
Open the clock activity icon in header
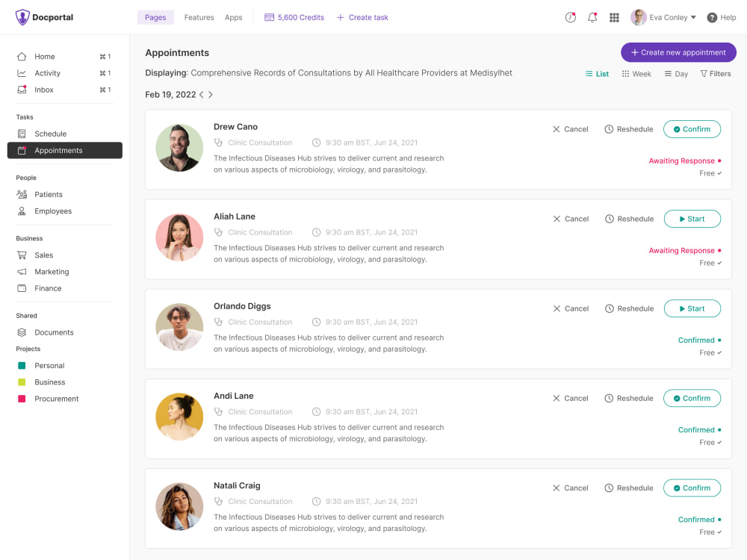[x=570, y=18]
